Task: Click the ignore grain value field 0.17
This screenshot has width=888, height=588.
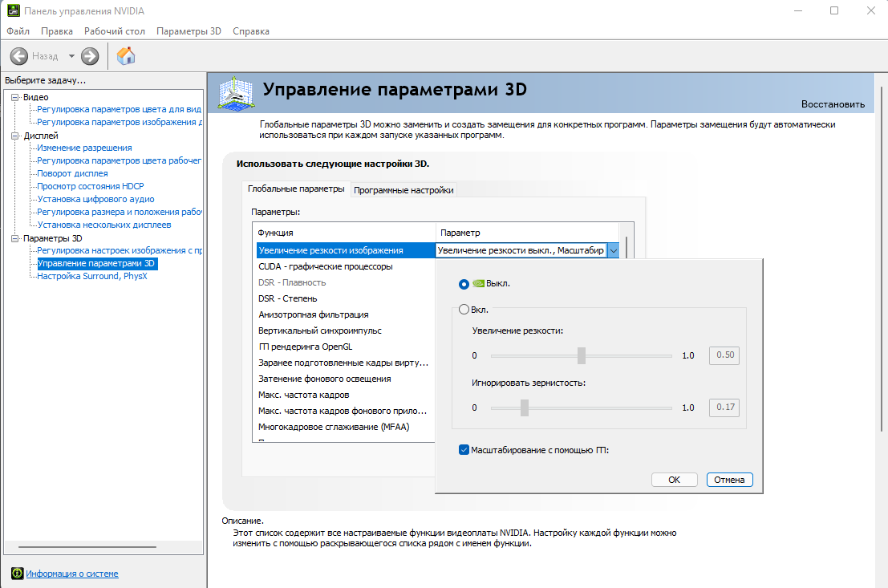Action: [724, 408]
